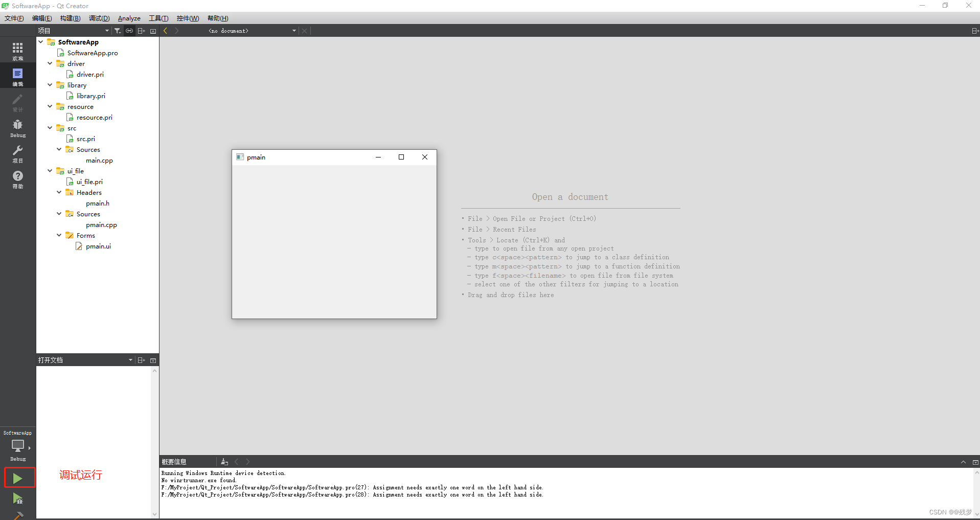Maximize the output pane with up arrow

[964, 462]
